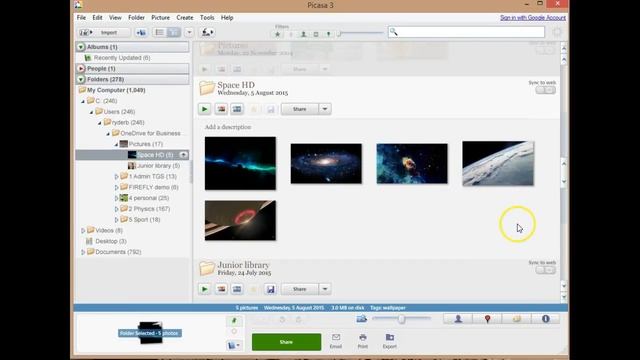Click the create new album icon
Viewport: 640px width, 360px height.
tap(141, 33)
